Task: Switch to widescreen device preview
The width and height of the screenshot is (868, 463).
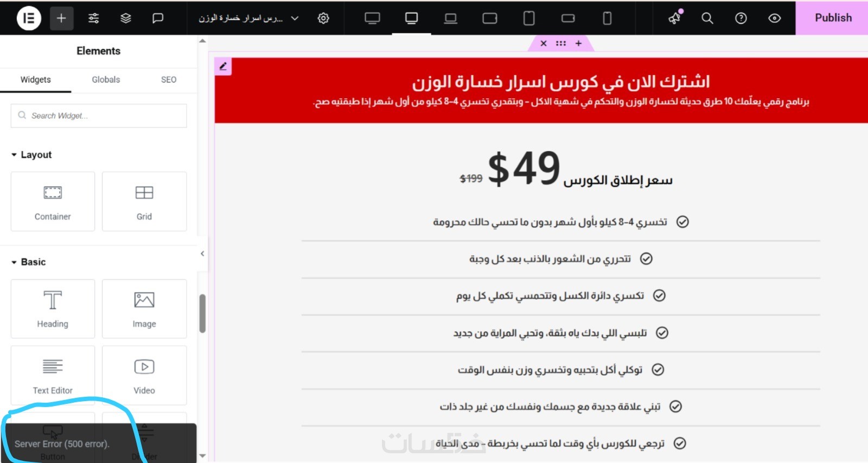Action: (372, 18)
